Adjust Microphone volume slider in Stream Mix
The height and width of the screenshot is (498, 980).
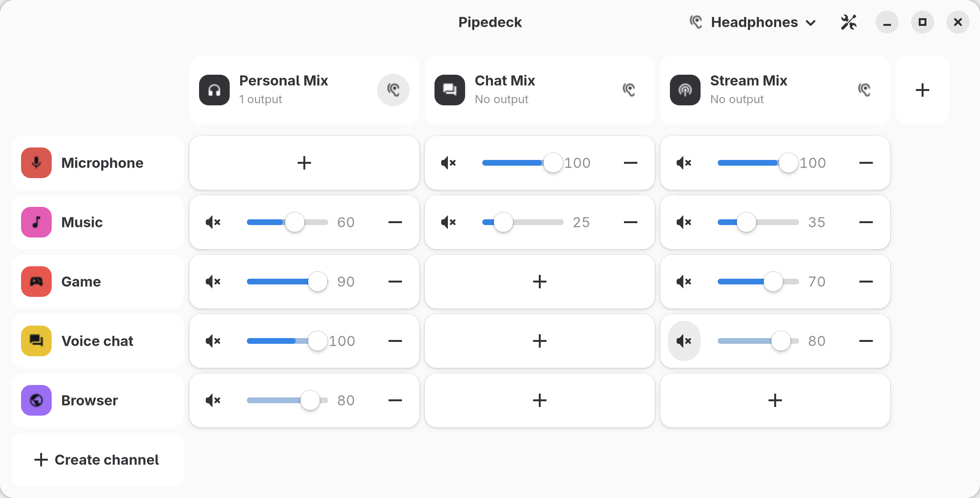(758, 163)
